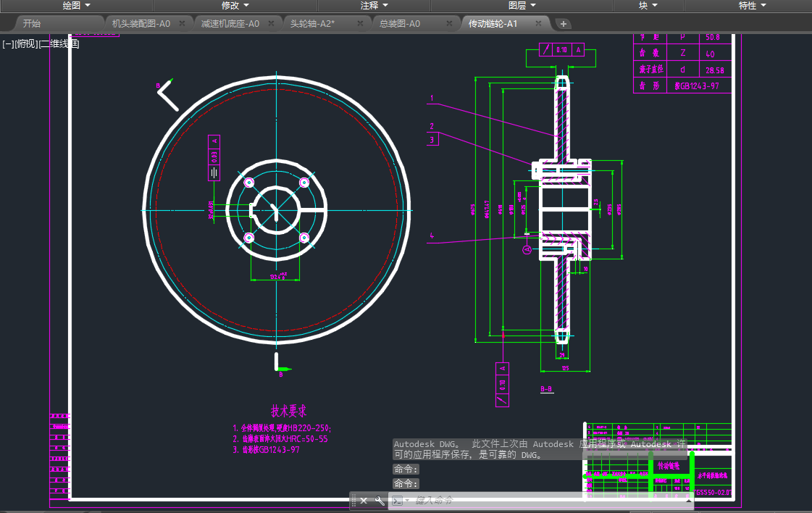Close the 减速机底座-A0 drawing tab
Image resolution: width=812 pixels, height=513 pixels.
pos(272,23)
